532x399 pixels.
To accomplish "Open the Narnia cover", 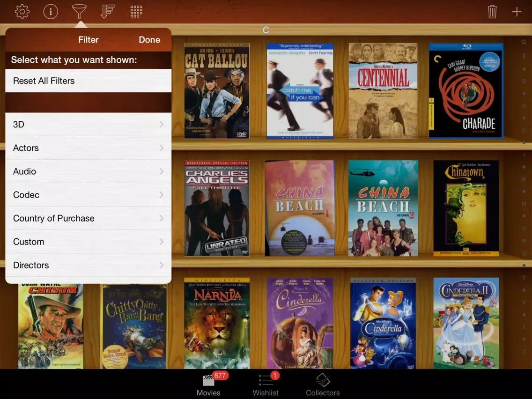I will tap(217, 323).
